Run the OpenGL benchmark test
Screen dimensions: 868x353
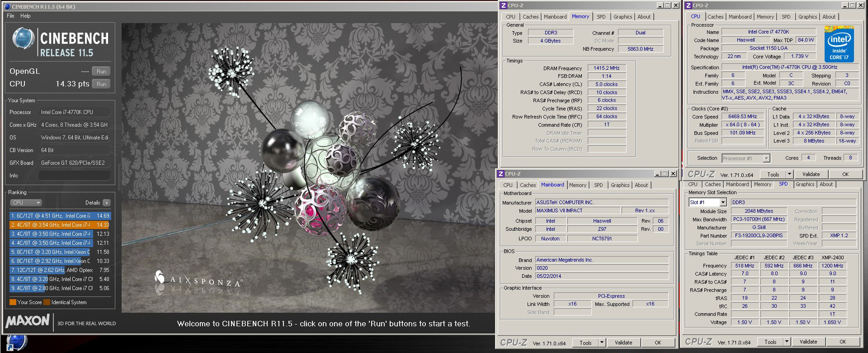click(x=101, y=72)
